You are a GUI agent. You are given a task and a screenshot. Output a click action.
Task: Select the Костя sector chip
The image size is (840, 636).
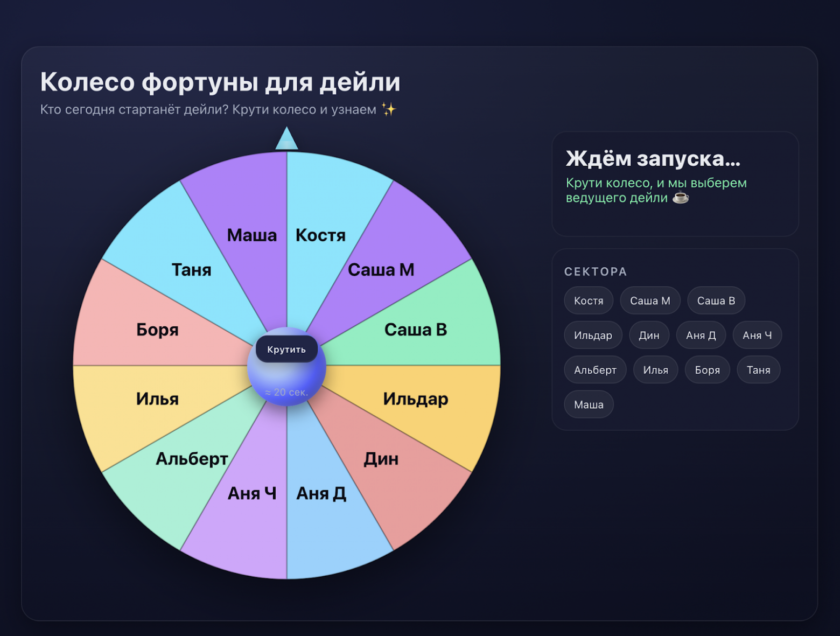(x=589, y=300)
